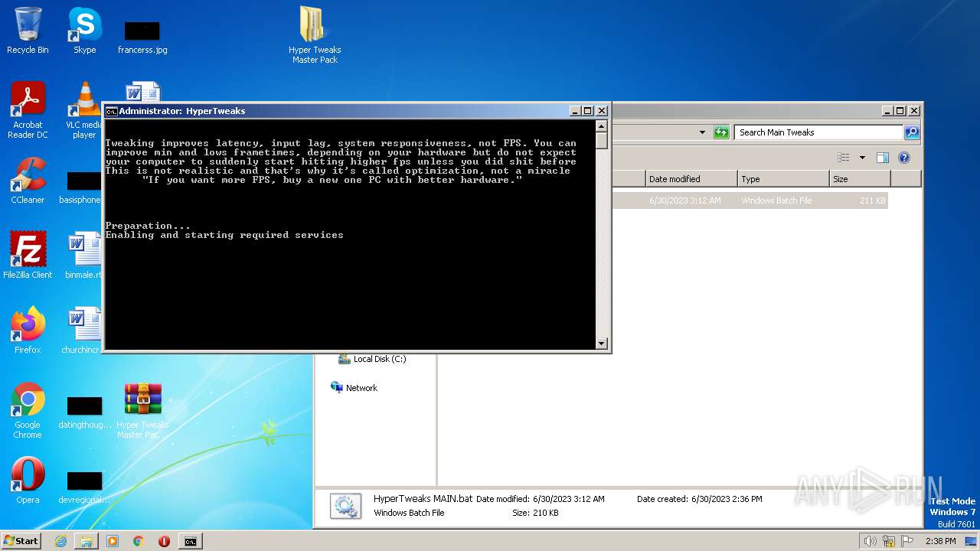The height and width of the screenshot is (551, 980).
Task: Click the volume speaker tray icon
Action: [870, 541]
